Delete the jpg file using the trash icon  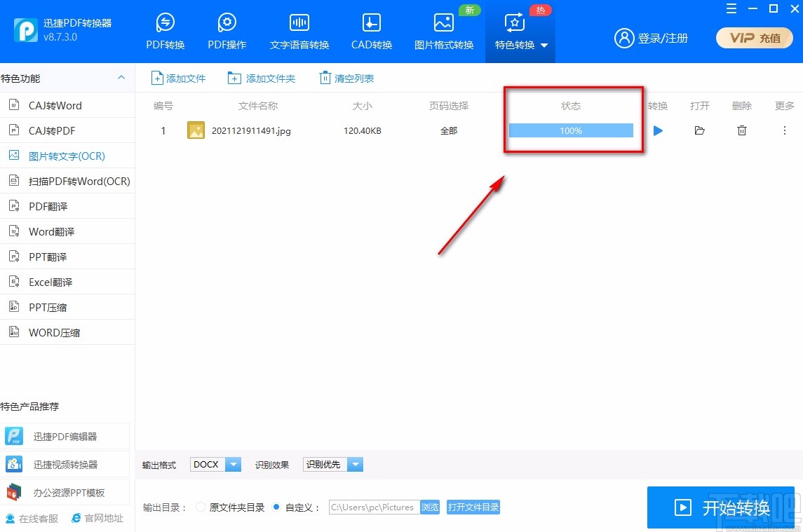click(741, 130)
